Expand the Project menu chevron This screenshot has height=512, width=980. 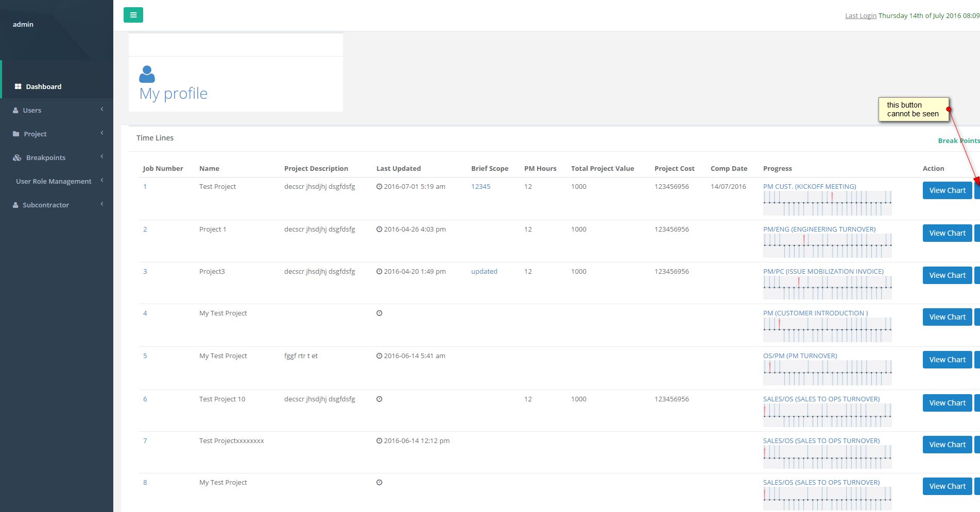pyautogui.click(x=102, y=133)
